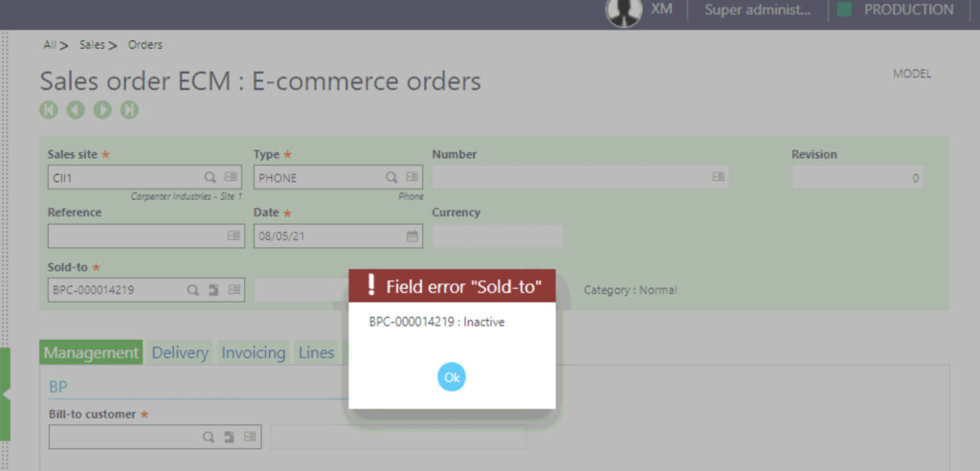Screen dimensions: 980x471
Task: Go to the next record arrow
Action: 102,110
